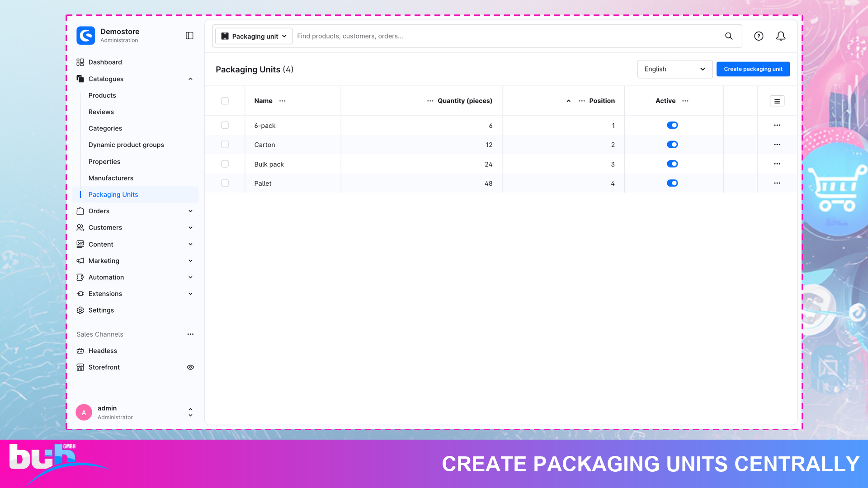Open row actions for Bulk pack
The image size is (868, 488).
777,164
